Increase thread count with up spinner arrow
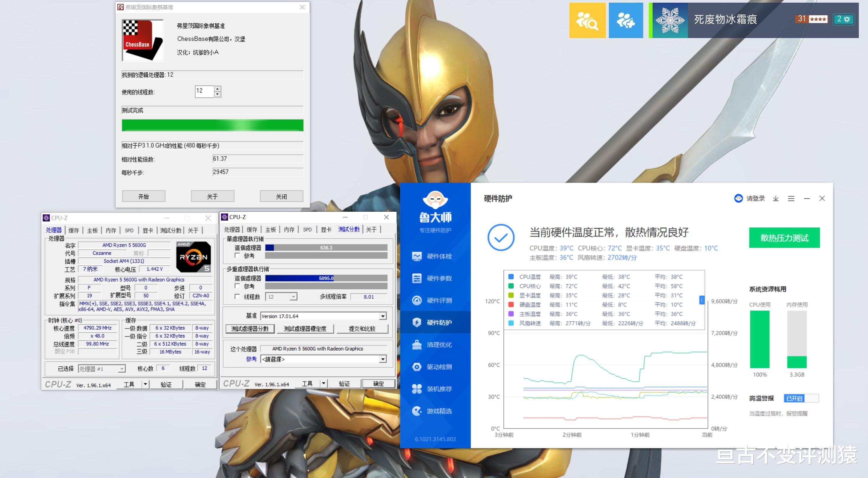The image size is (868, 478). (218, 89)
